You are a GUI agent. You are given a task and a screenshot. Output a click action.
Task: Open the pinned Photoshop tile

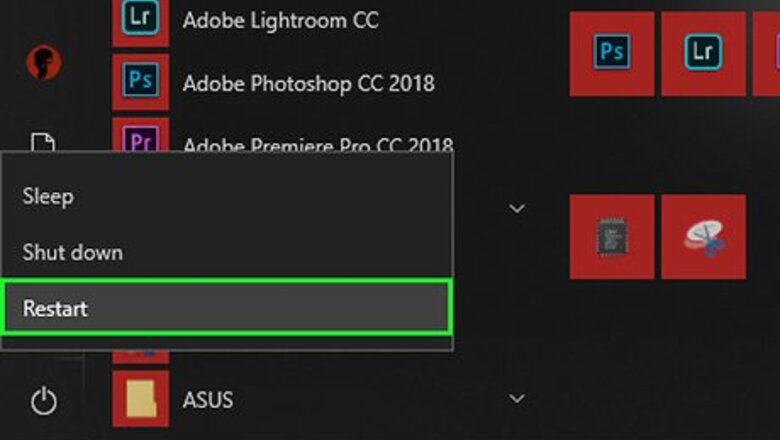[x=612, y=53]
